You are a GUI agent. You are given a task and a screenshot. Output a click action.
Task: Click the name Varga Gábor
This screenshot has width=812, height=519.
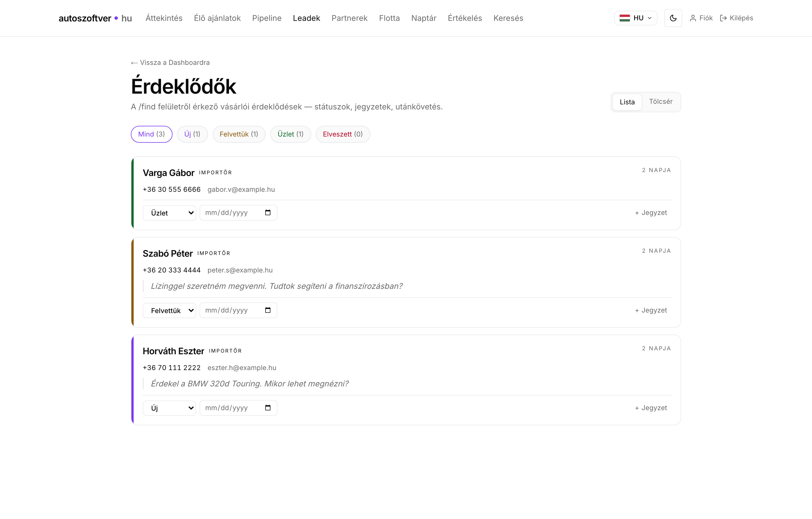click(169, 173)
